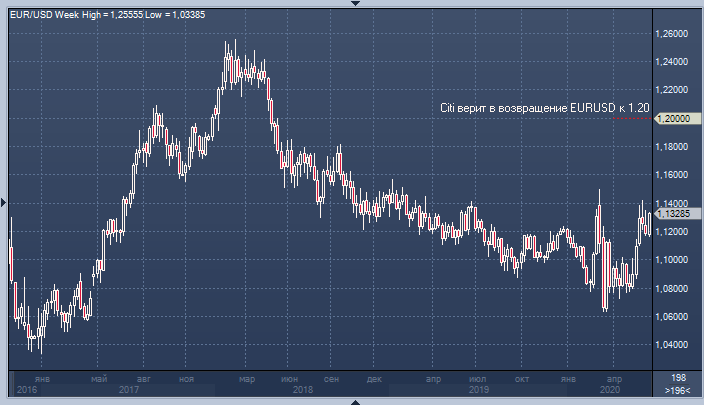Click the red dotted 1.20 target line
This screenshot has width=704, height=405.
pos(633,118)
